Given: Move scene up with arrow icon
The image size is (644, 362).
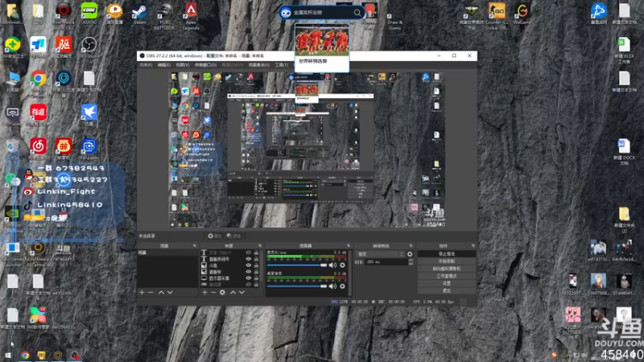Looking at the screenshot, I should 161,292.
